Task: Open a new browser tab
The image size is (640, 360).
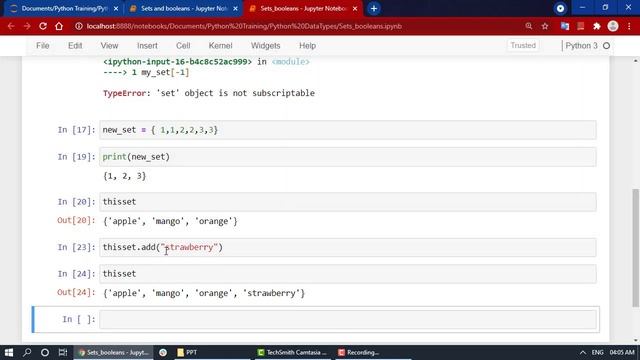Action: click(x=374, y=9)
